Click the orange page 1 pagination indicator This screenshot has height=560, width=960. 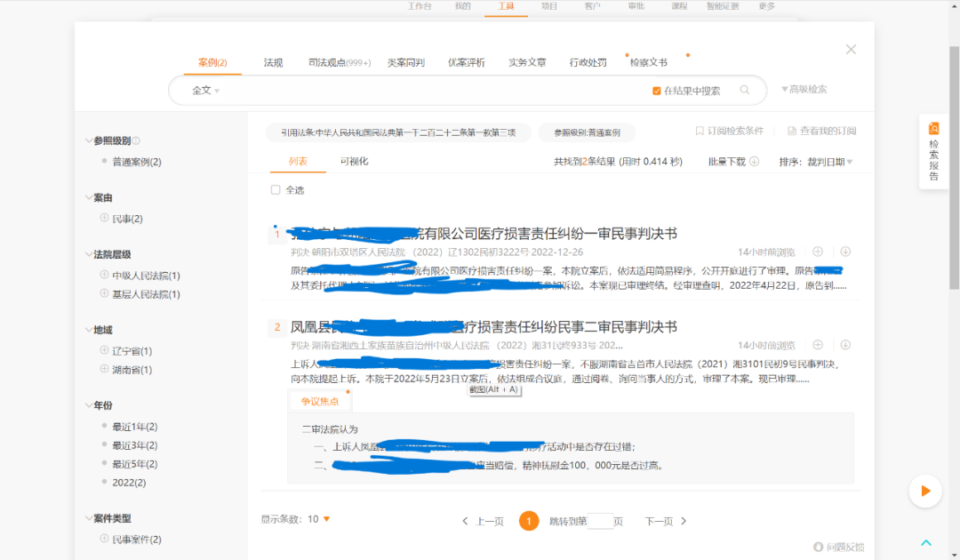[529, 522]
